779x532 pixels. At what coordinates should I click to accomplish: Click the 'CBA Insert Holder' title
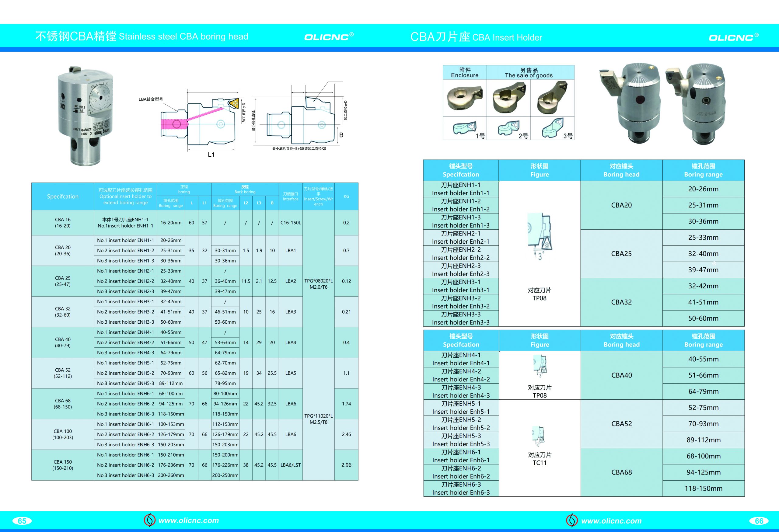tap(507, 37)
